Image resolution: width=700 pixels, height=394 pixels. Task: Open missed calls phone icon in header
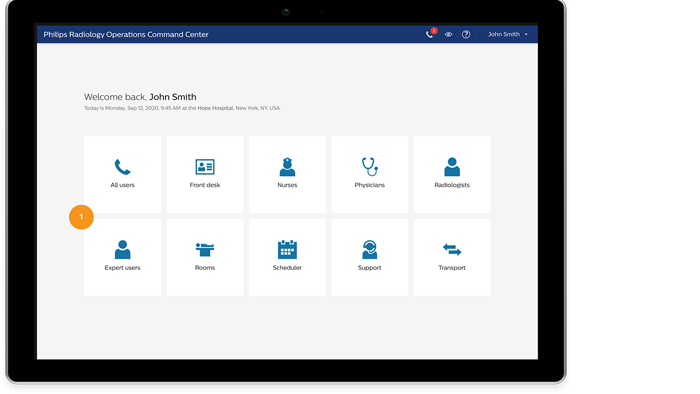point(429,34)
